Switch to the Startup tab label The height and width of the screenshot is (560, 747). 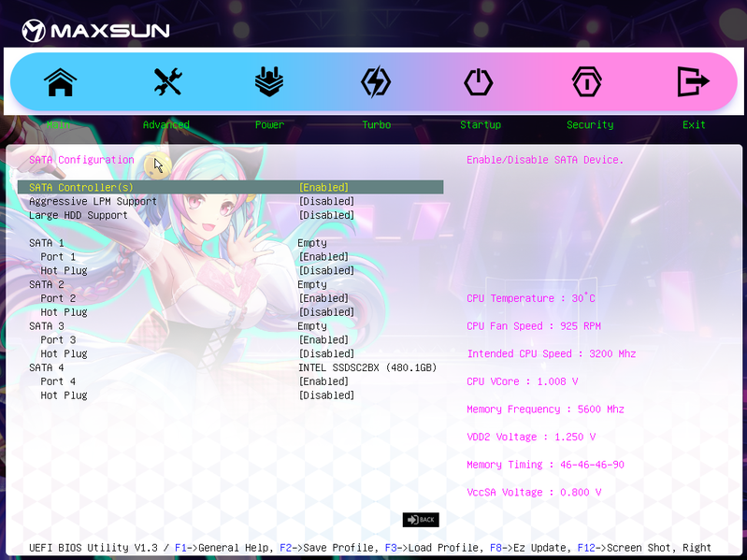(481, 124)
